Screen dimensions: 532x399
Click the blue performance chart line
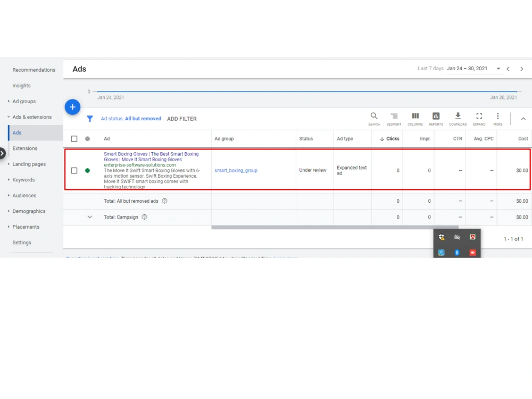(x=307, y=92)
